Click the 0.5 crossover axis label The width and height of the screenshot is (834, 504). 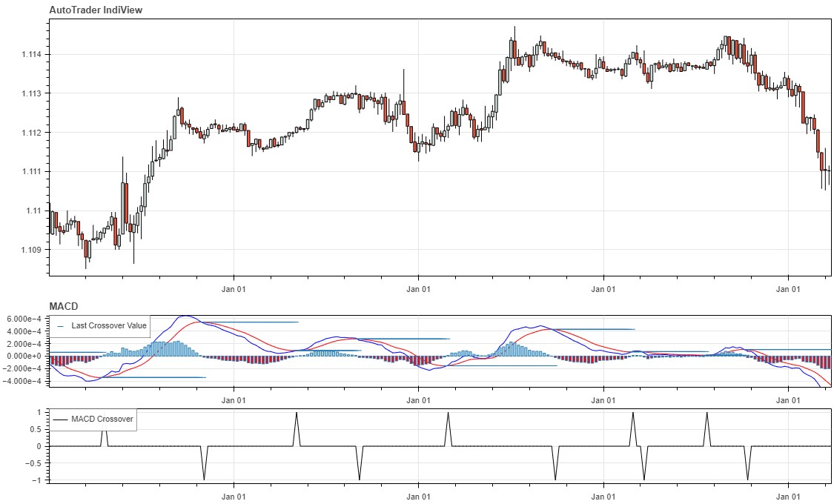pyautogui.click(x=36, y=430)
